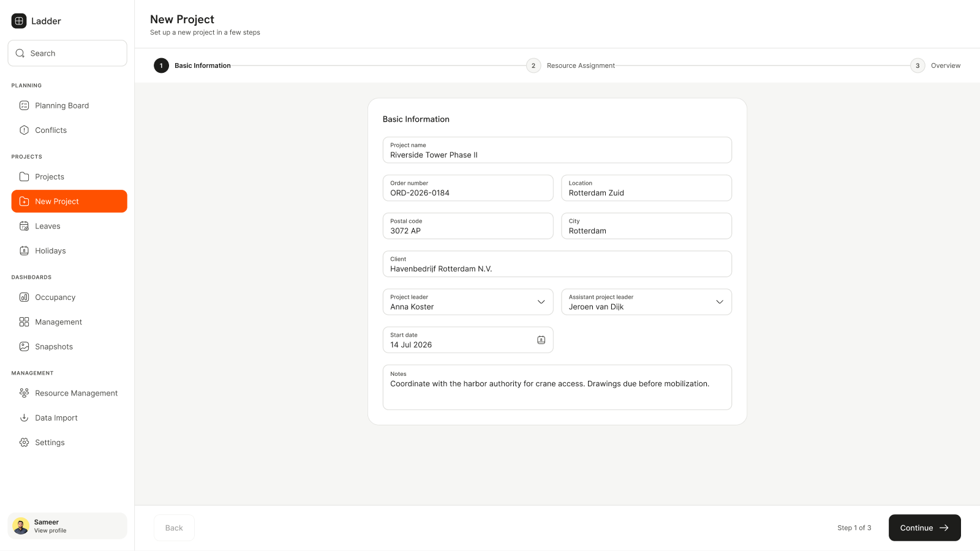The width and height of the screenshot is (980, 551).
Task: Select New Project in the sidebar
Action: [69, 201]
